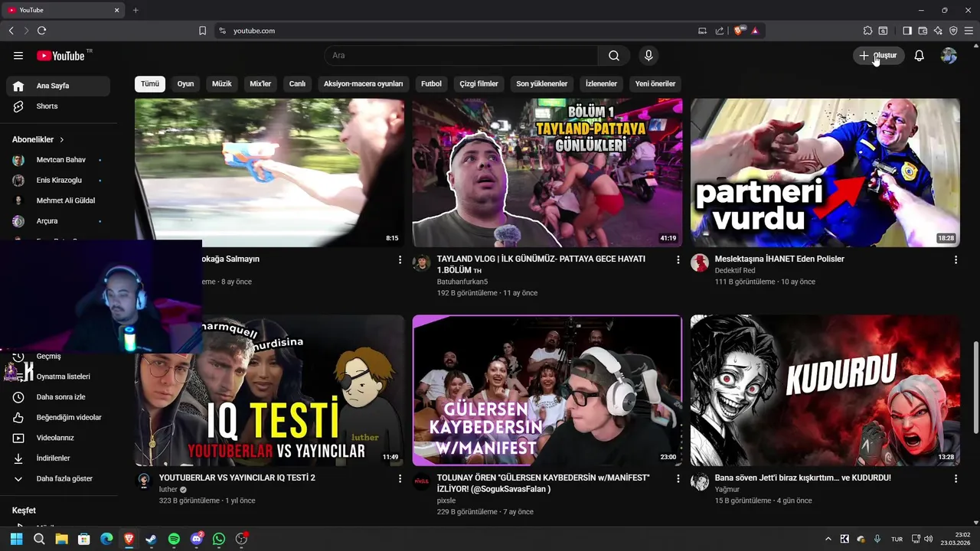Open Videolarınız in sidebar
This screenshot has height=551, width=980.
[x=58, y=438]
